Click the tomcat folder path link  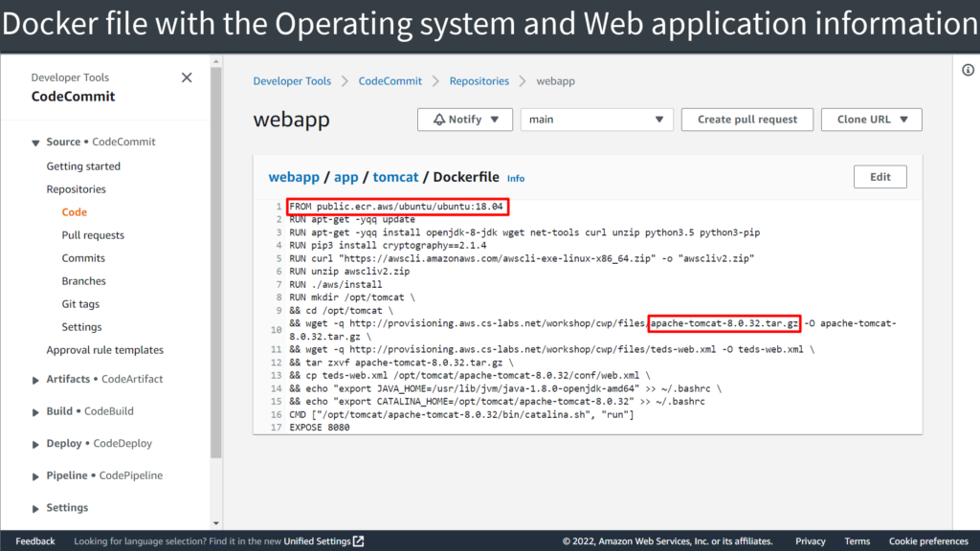(x=395, y=177)
